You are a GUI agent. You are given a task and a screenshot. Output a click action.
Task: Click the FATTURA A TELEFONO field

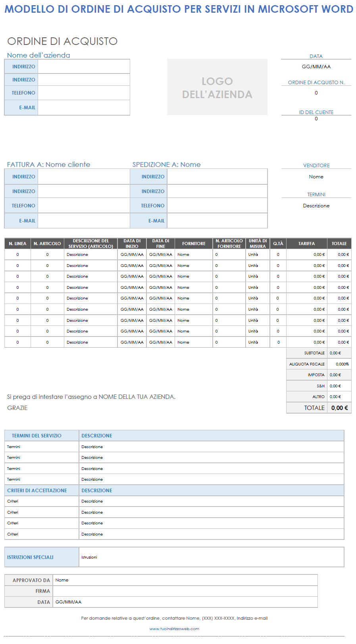click(x=84, y=206)
